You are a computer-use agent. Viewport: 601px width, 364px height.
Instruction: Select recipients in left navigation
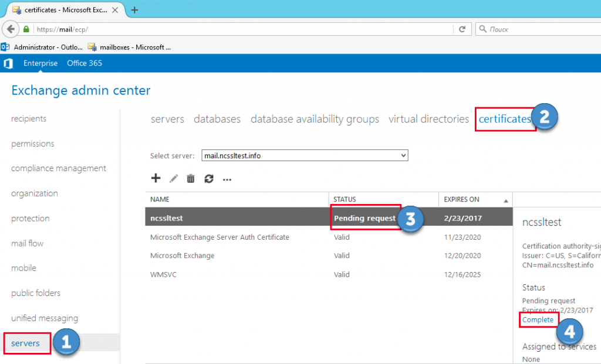pos(29,118)
